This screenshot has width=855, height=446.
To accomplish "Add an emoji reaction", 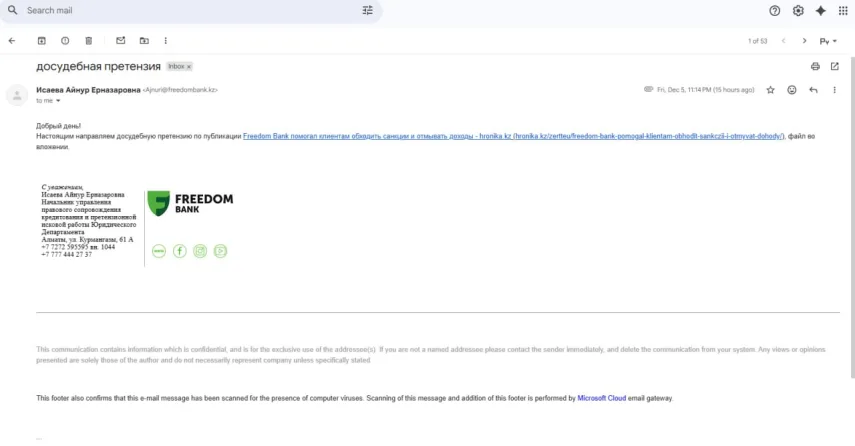I will tap(792, 90).
